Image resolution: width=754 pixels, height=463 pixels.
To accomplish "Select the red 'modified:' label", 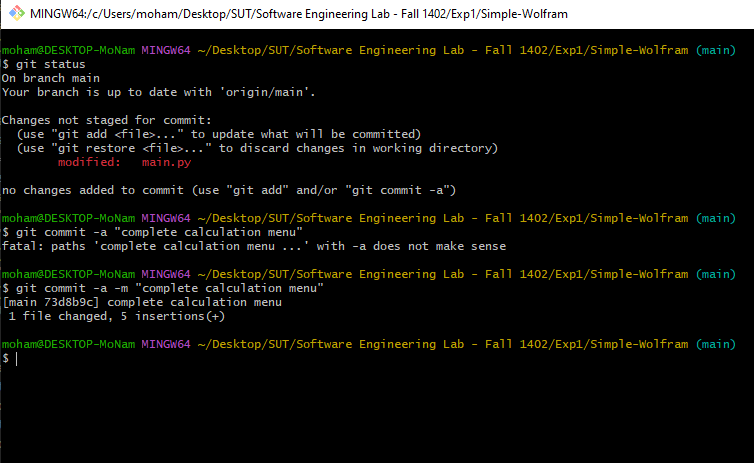I will click(x=89, y=162).
